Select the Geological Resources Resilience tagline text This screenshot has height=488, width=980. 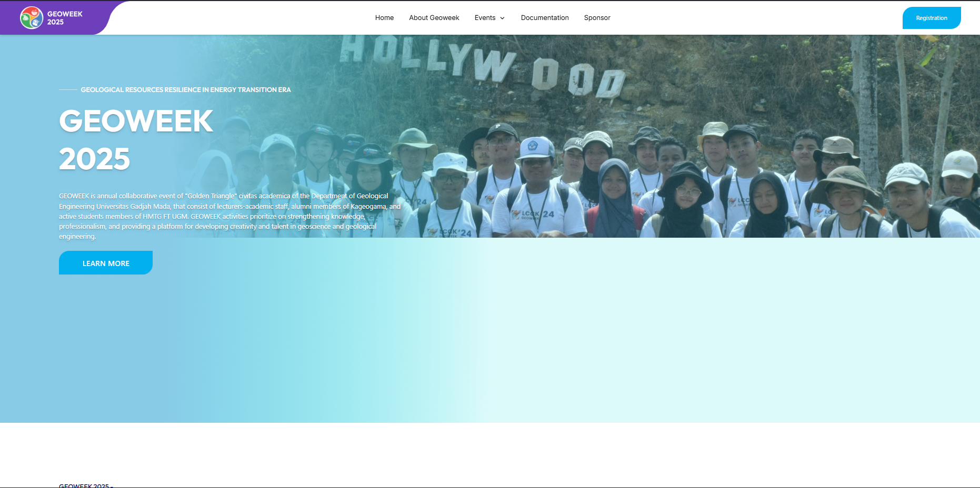[185, 89]
